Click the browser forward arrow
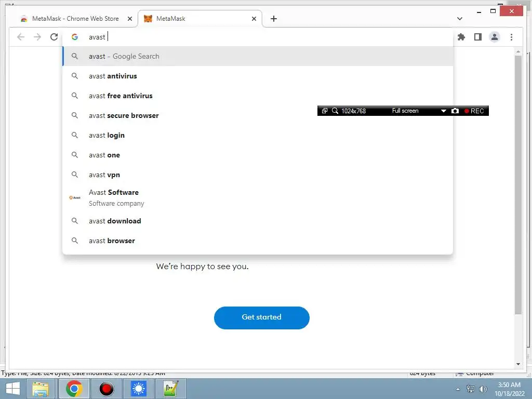The height and width of the screenshot is (399, 532). click(37, 37)
